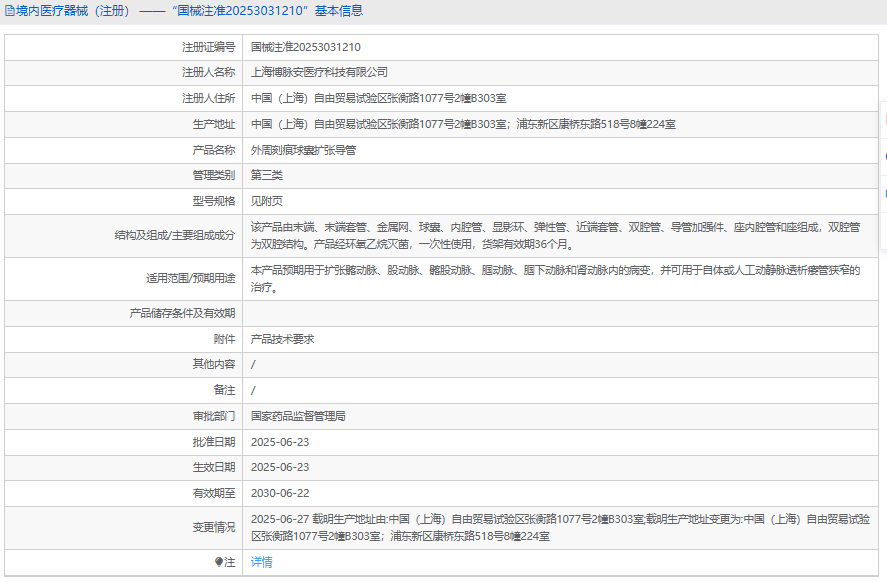Click the 管理类别 label
The width and height of the screenshot is (887, 582).
pyautogui.click(x=214, y=175)
